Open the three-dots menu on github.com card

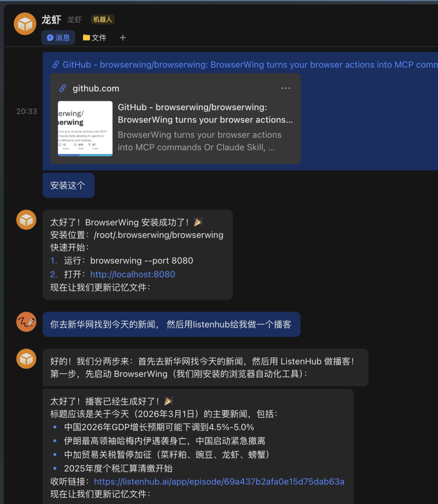point(286,88)
